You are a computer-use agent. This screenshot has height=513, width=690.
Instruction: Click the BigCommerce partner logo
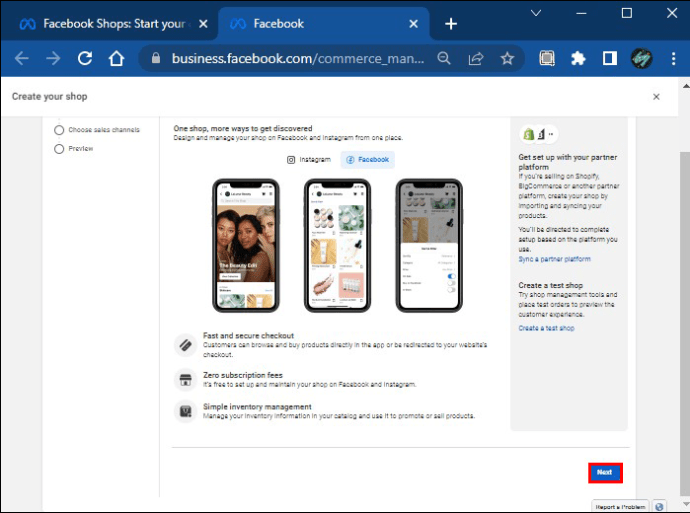tap(541, 134)
